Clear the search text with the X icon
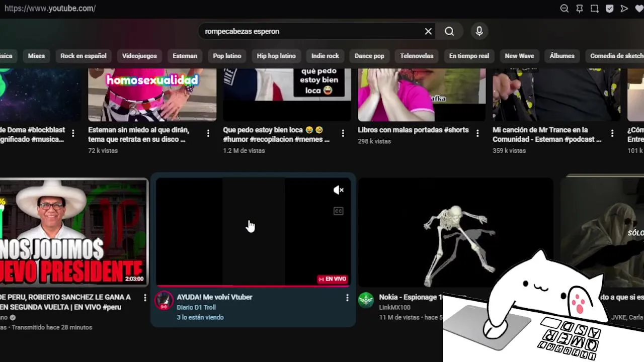 pyautogui.click(x=428, y=31)
